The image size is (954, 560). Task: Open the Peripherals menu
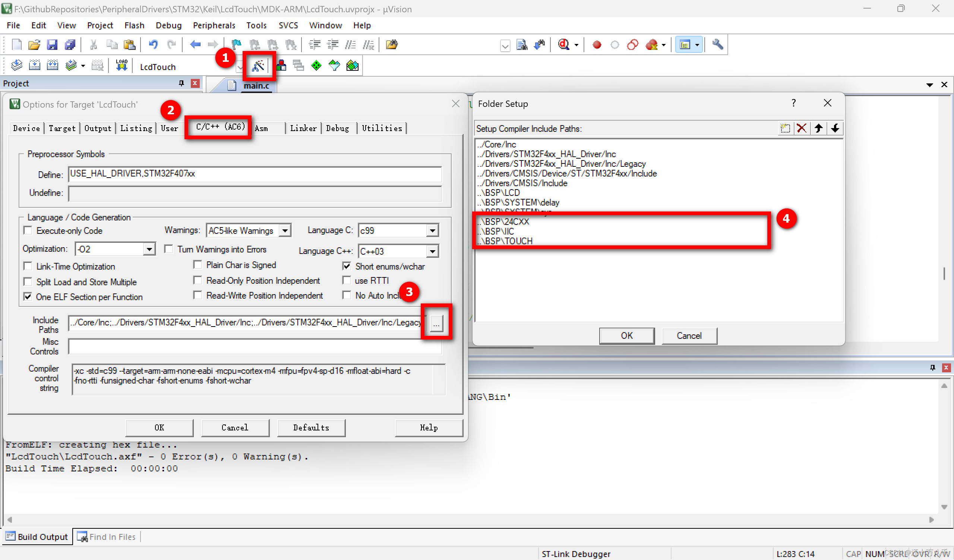214,25
